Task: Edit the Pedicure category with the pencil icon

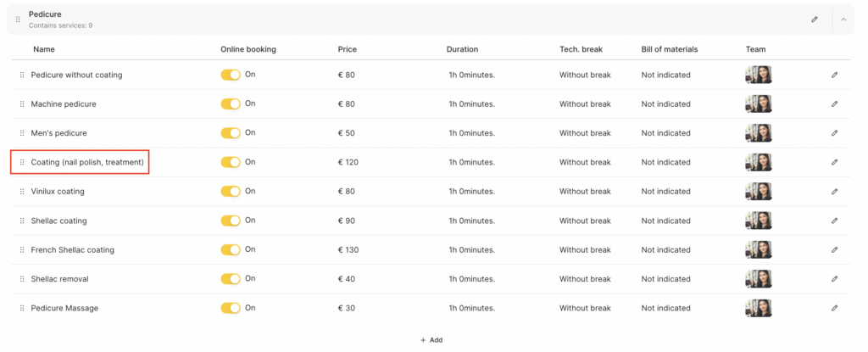Action: [x=815, y=19]
